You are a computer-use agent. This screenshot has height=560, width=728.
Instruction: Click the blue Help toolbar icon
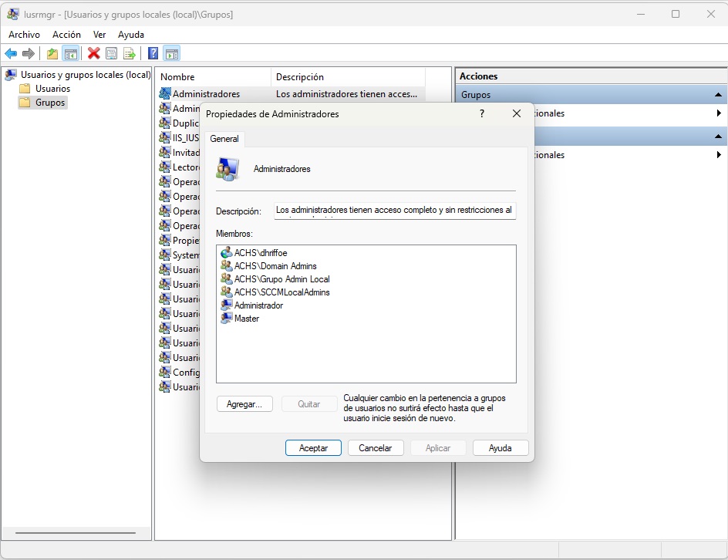153,53
